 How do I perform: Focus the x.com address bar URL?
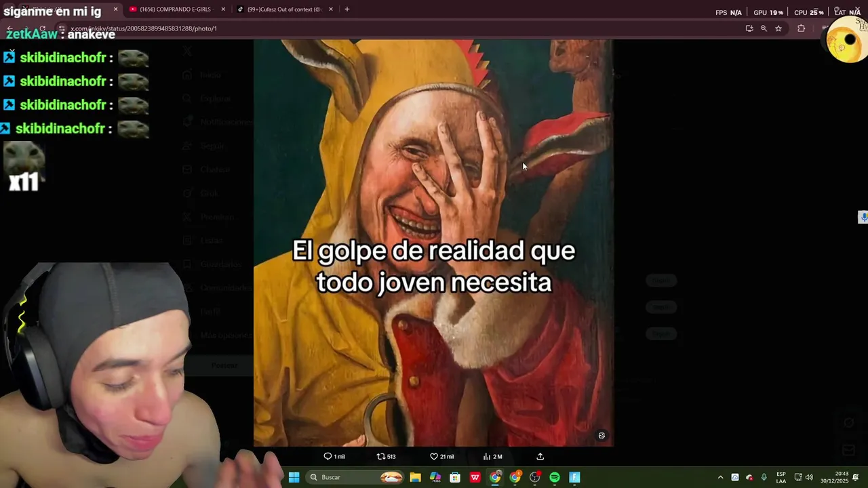click(x=144, y=28)
